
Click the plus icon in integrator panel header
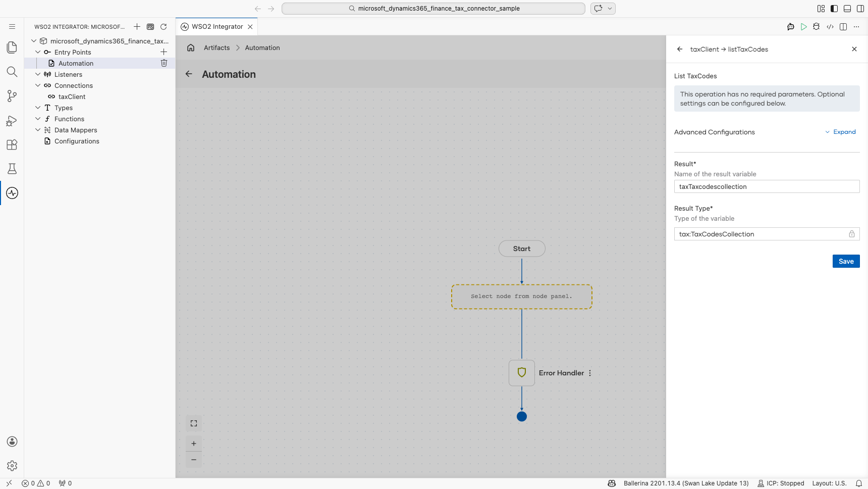click(137, 27)
